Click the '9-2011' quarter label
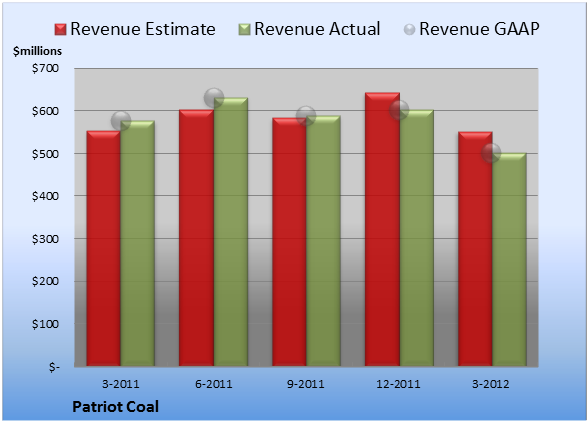This screenshot has width=588, height=422. [x=306, y=384]
